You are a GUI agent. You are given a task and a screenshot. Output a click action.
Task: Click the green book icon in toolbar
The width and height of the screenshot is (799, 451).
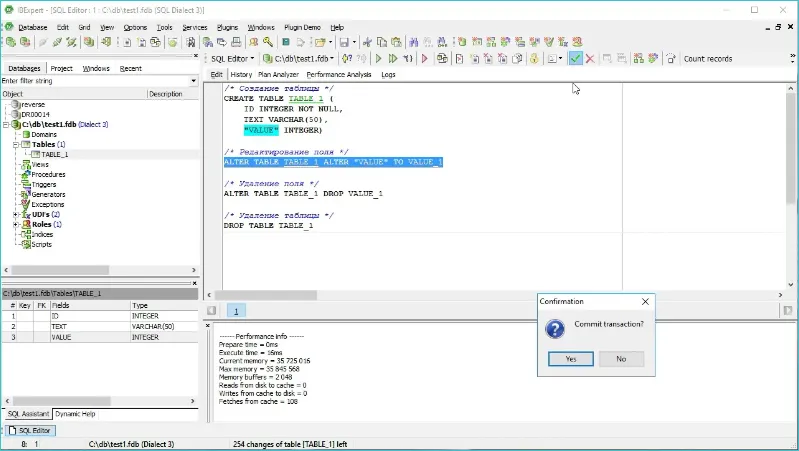(286, 42)
